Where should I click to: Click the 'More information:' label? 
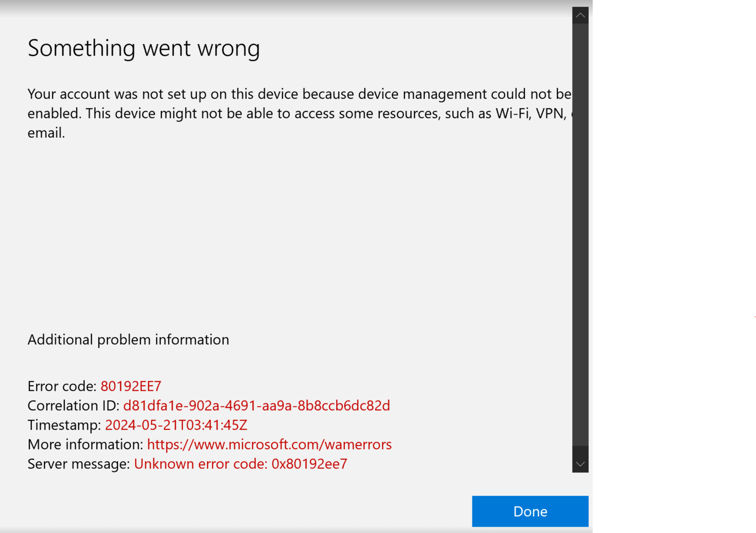[85, 444]
